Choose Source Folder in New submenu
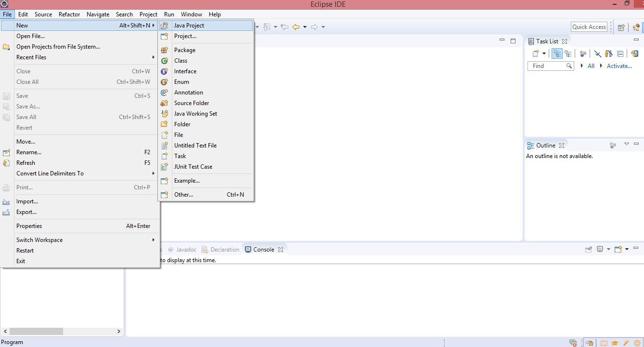This screenshot has width=644, height=347. pyautogui.click(x=206, y=103)
